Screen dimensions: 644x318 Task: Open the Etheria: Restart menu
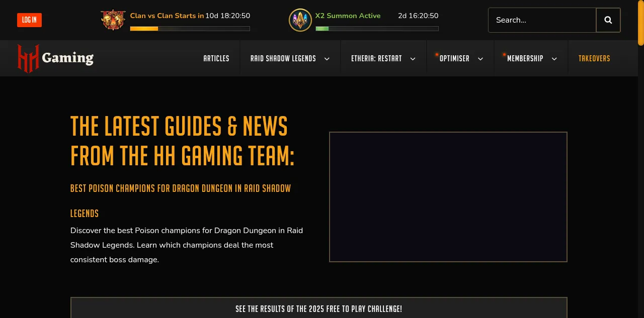coord(376,58)
